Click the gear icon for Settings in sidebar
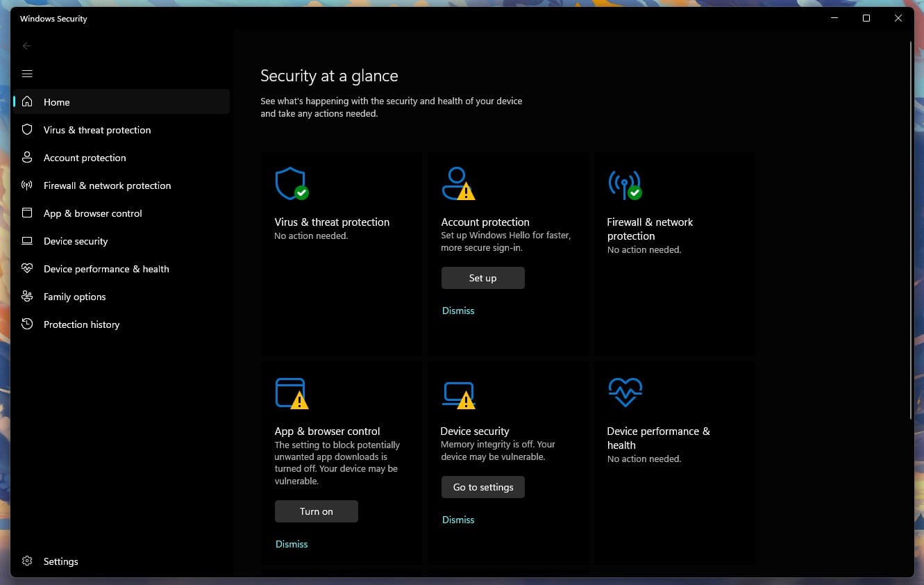 click(27, 561)
